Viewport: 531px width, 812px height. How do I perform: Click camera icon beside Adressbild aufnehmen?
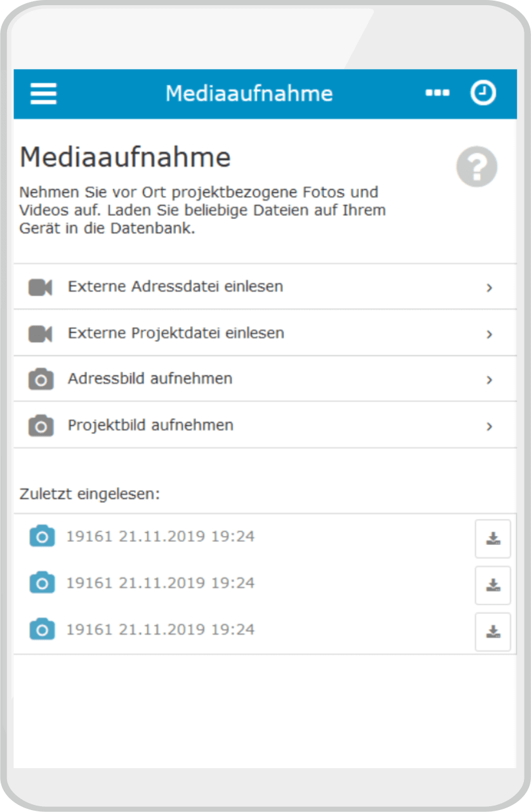click(41, 379)
